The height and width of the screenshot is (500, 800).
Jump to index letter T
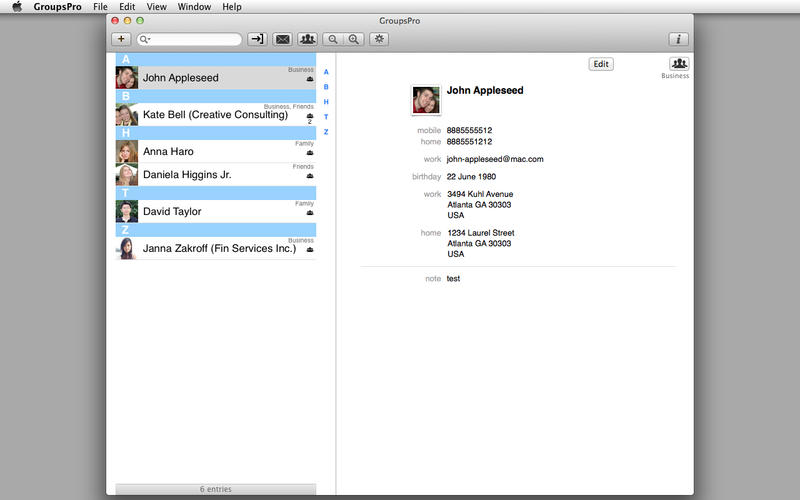(326, 117)
